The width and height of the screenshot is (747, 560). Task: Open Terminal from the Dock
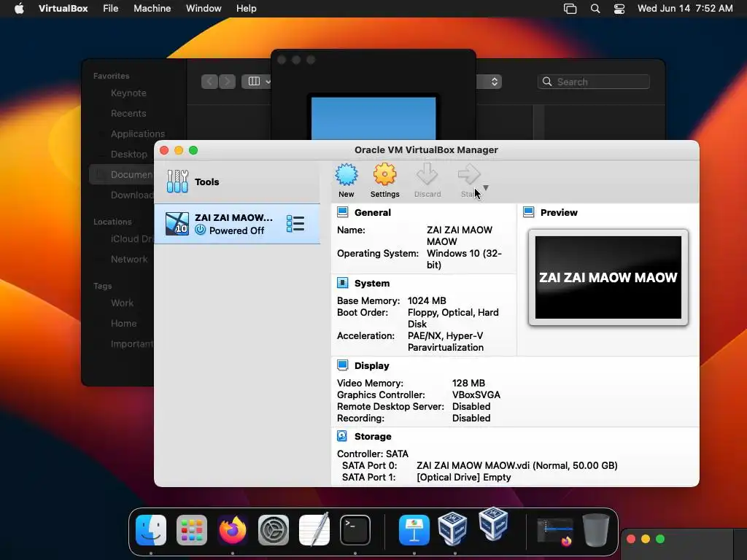(355, 529)
